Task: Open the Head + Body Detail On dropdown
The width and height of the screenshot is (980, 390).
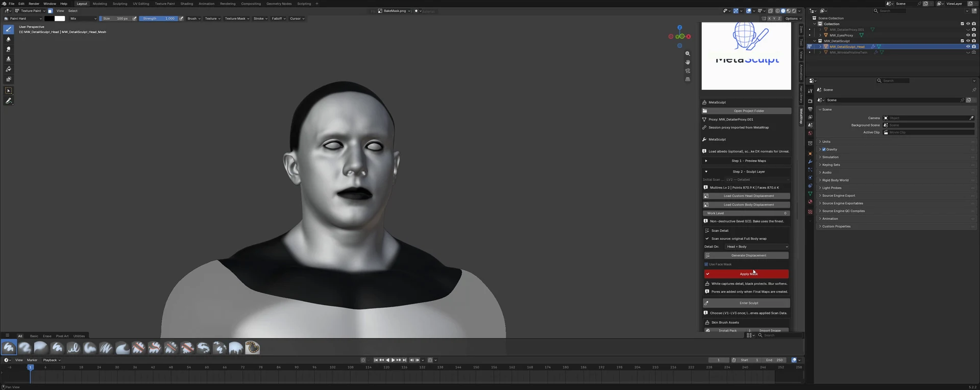Action: 757,247
